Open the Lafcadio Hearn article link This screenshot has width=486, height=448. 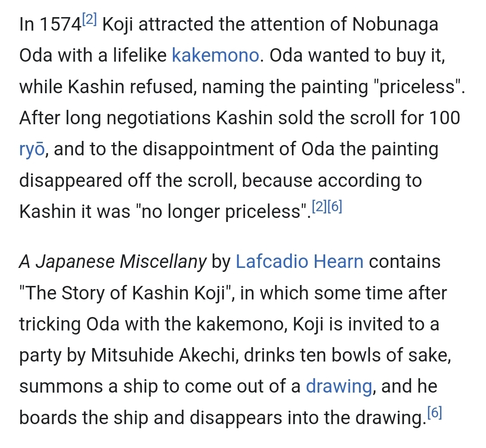[x=300, y=262]
